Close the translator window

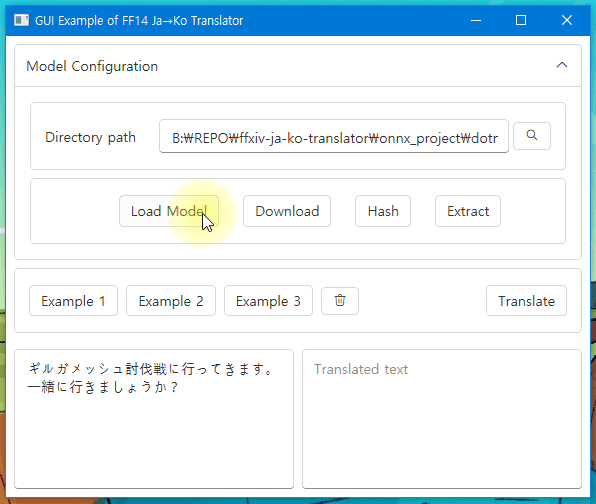(567, 20)
